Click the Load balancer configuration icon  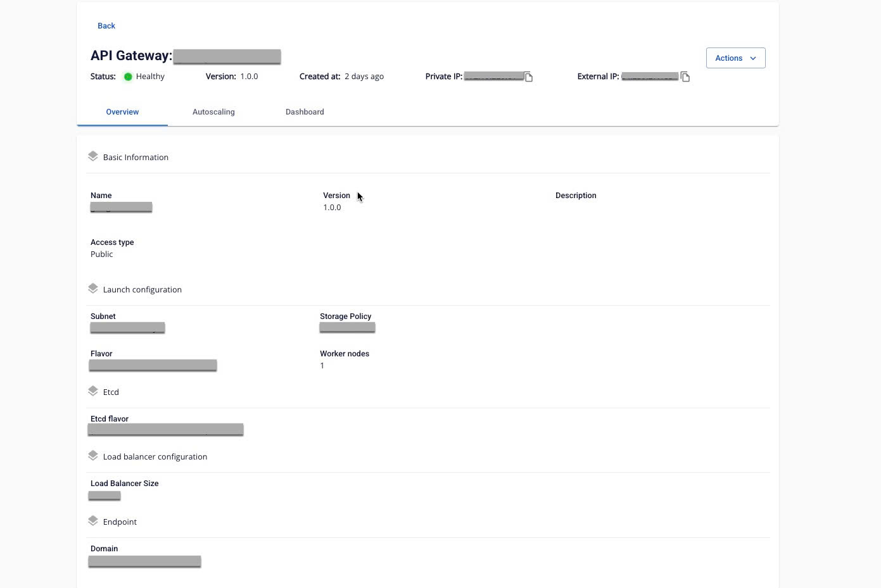93,456
